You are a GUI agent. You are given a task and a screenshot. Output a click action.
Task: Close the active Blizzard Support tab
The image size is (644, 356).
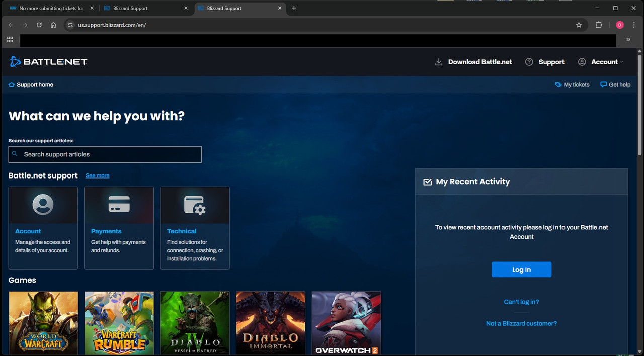(x=280, y=8)
